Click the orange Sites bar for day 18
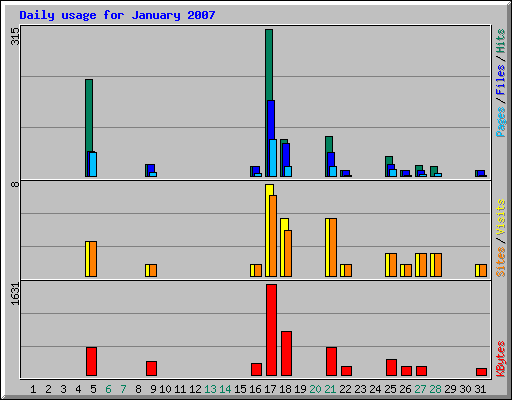This screenshot has height=400, width=512. 288,253
